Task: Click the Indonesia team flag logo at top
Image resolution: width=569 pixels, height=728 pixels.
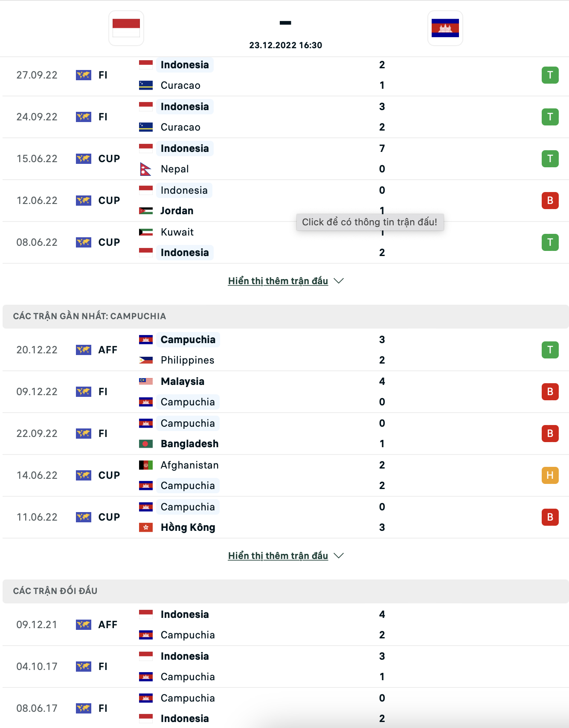Action: point(126,28)
